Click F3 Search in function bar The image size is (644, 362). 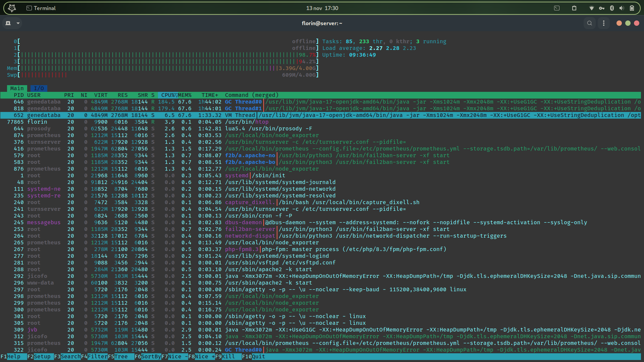click(x=67, y=357)
